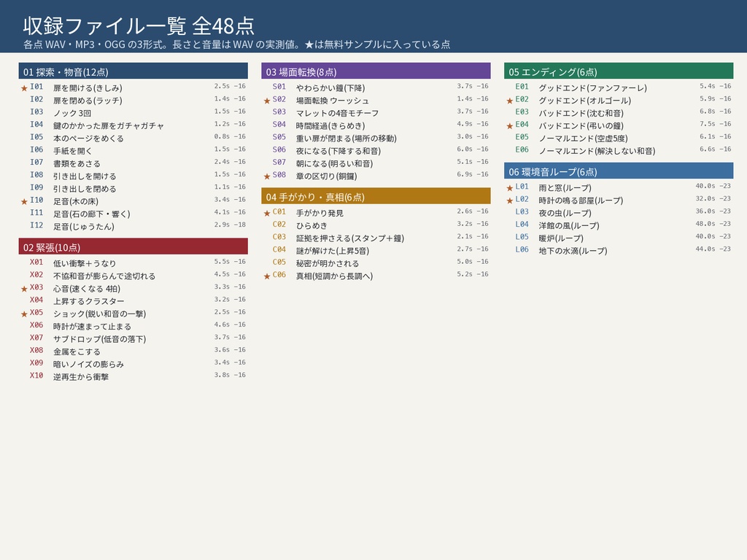Click the code I06 for 手紙を開く
This screenshot has height=560, width=747.
pyautogui.click(x=36, y=149)
